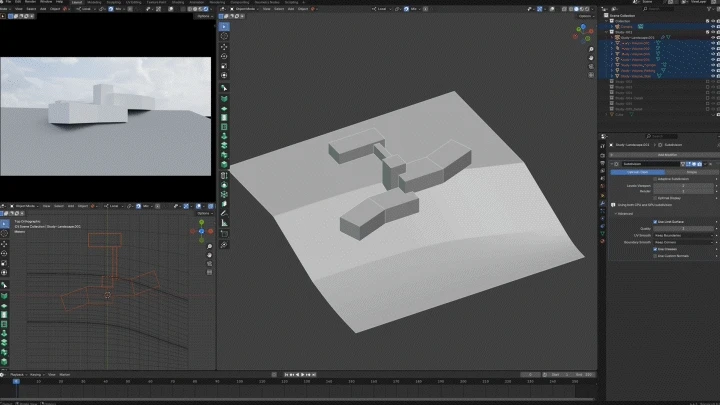Click timeline play button
Viewport: 720px width, 405px height.
pos(303,375)
